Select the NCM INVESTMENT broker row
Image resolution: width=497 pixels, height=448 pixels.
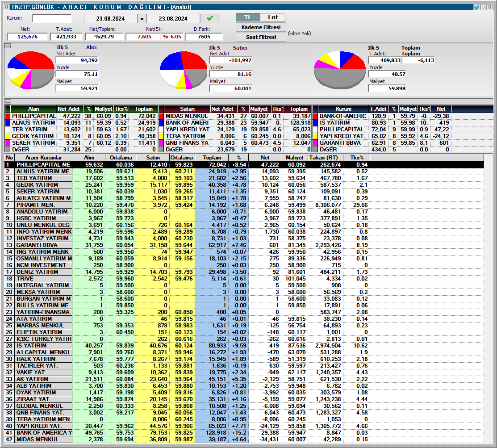pos(244,265)
